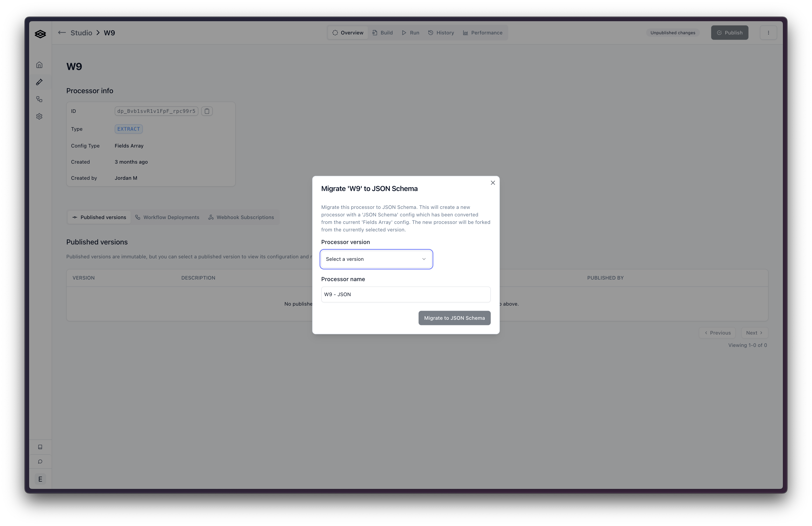The height and width of the screenshot is (526, 812).
Task: Click the Processor name input field
Action: click(406, 294)
